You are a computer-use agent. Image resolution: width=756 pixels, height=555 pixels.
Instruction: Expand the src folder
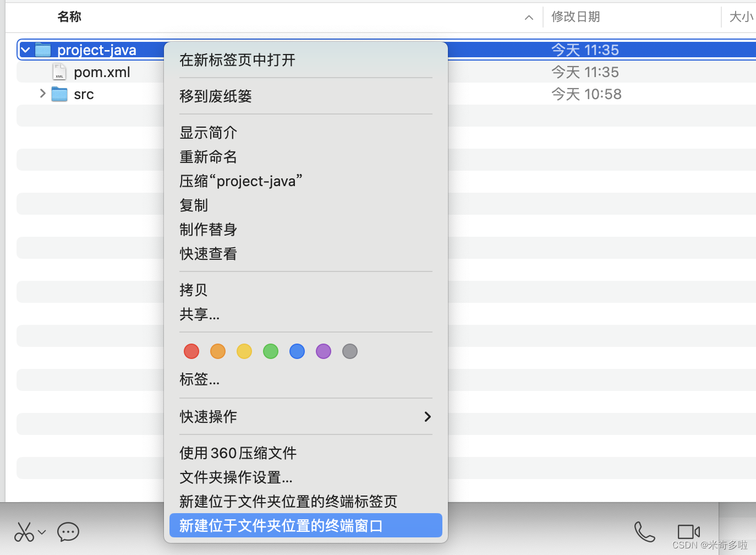point(42,94)
